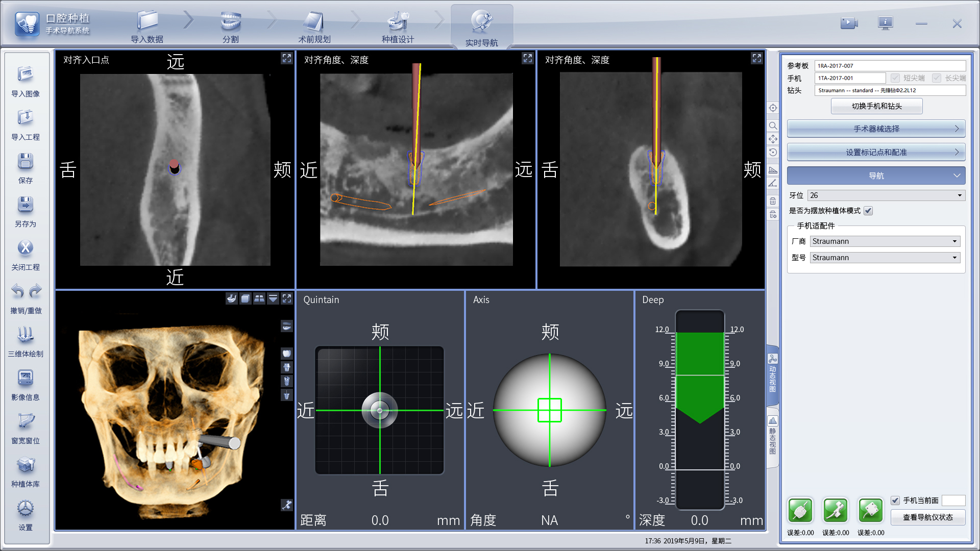This screenshot has width=980, height=551.
Task: Maximize the 对齐入口点 view panel
Action: (286, 59)
